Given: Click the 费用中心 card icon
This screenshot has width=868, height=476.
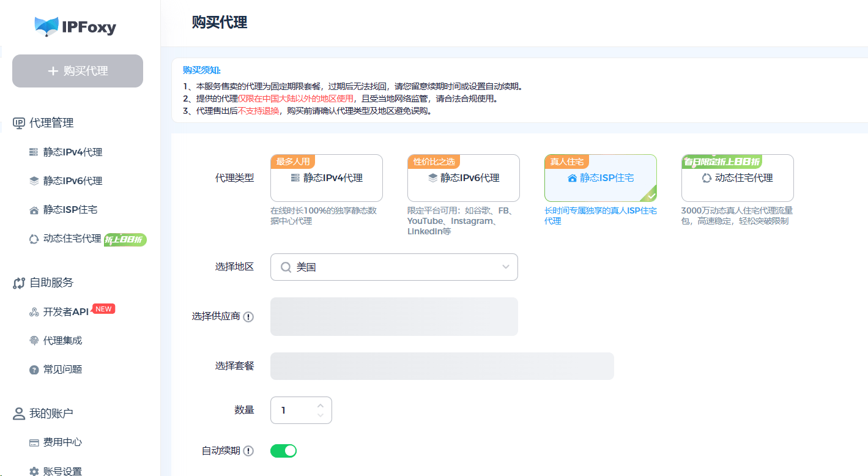Looking at the screenshot, I should coord(34,443).
